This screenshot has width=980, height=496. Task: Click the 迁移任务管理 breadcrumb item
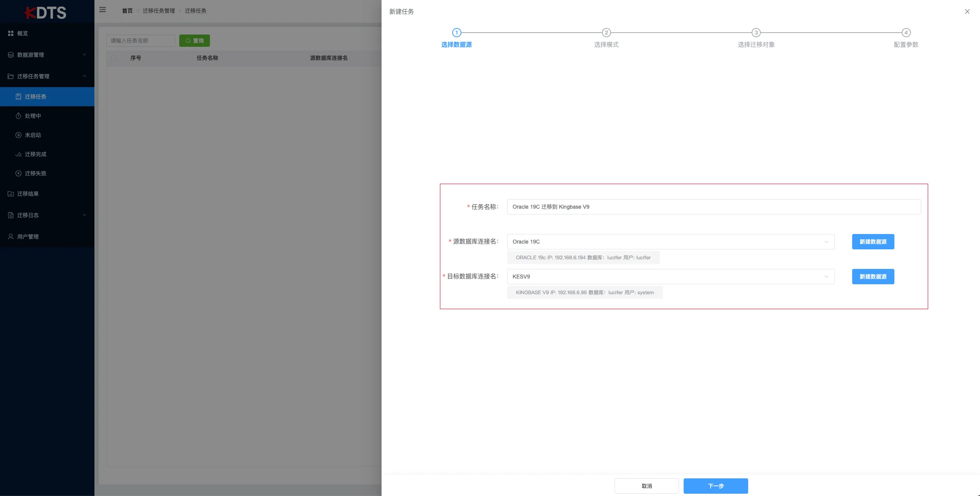coord(158,11)
